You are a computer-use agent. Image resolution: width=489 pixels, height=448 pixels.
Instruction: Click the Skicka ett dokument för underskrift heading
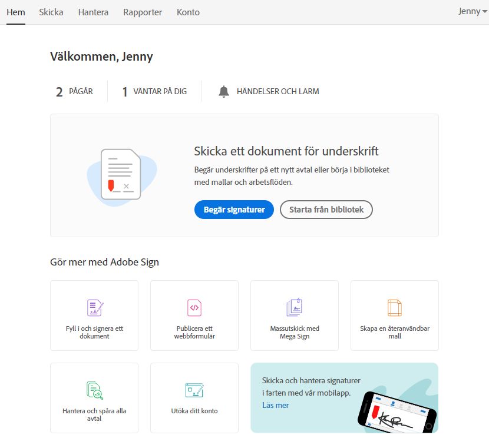click(286, 151)
